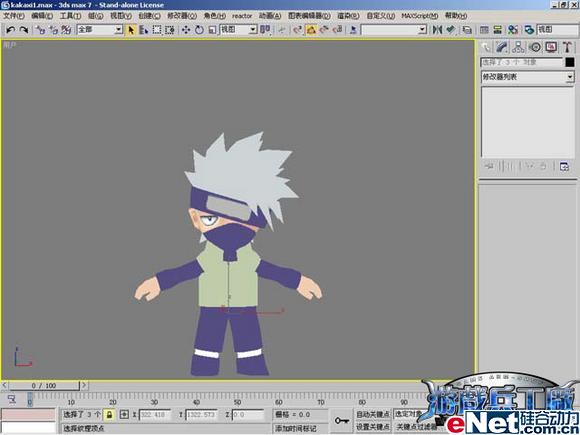Switch to the Modify command panel tab
Viewport: 580px width, 435px height.
502,47
